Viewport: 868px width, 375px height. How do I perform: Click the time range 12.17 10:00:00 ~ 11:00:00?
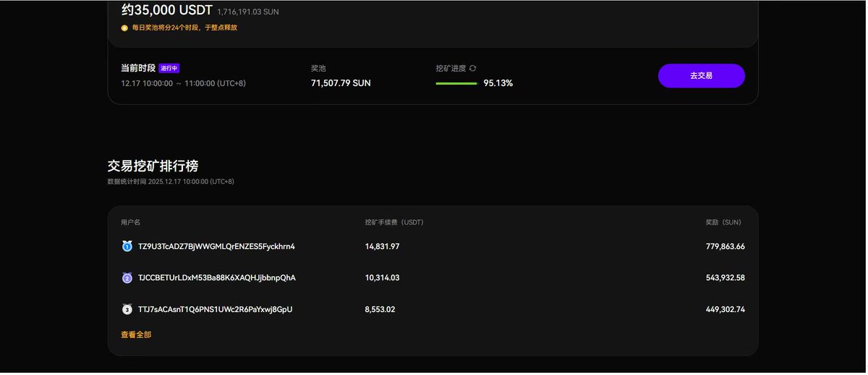point(183,83)
